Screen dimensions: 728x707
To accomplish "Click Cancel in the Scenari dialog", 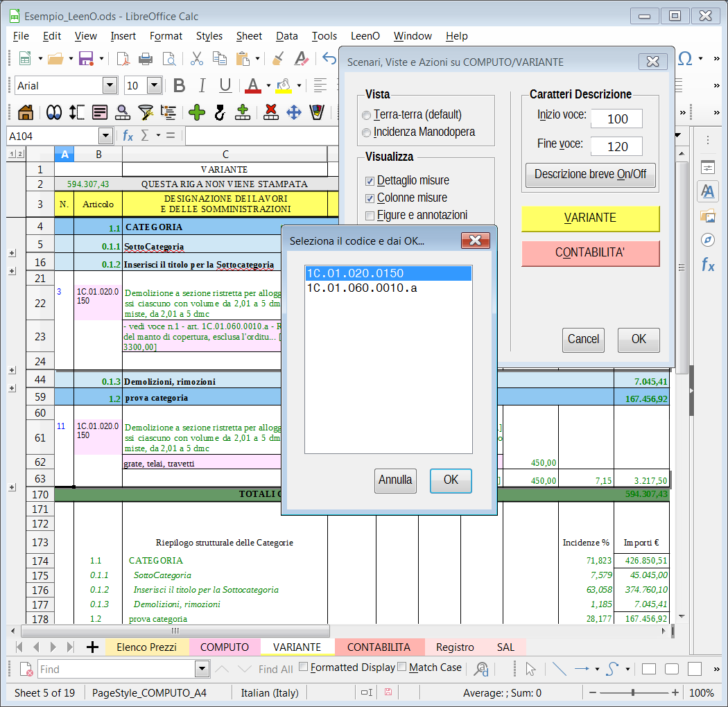I will 583,340.
